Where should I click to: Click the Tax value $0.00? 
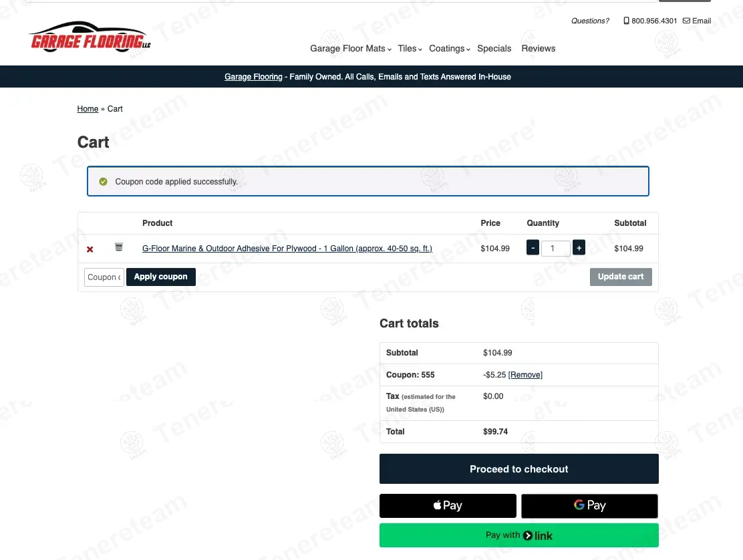point(493,396)
